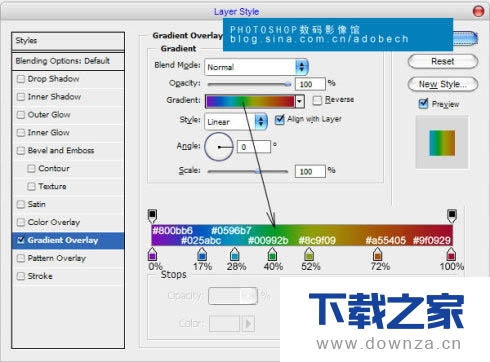Viewport: 490px width, 362px height.
Task: Open the Stroke settings label
Action: [40, 276]
